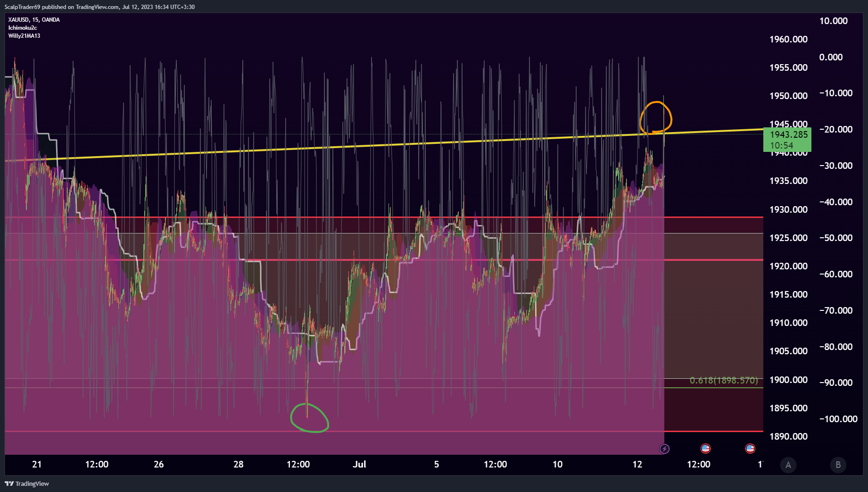Viewport: 868px width, 492px height.
Task: Click the purple lightning event icon
Action: (x=664, y=449)
